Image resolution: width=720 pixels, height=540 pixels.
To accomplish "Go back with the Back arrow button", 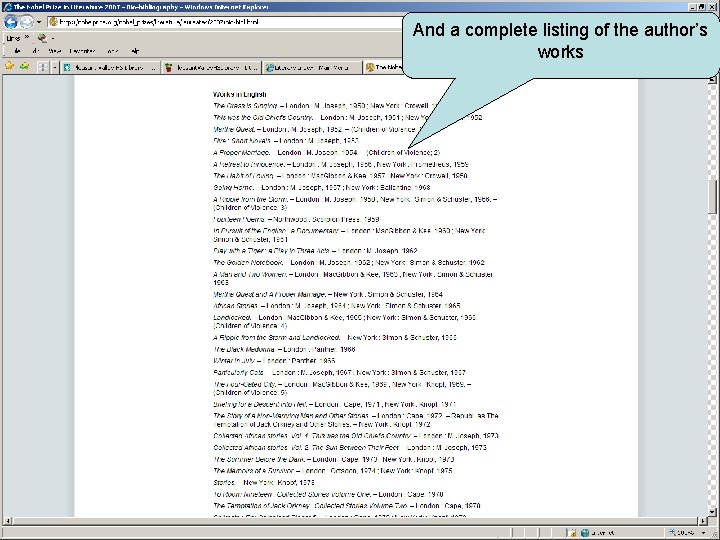I will 11,22.
